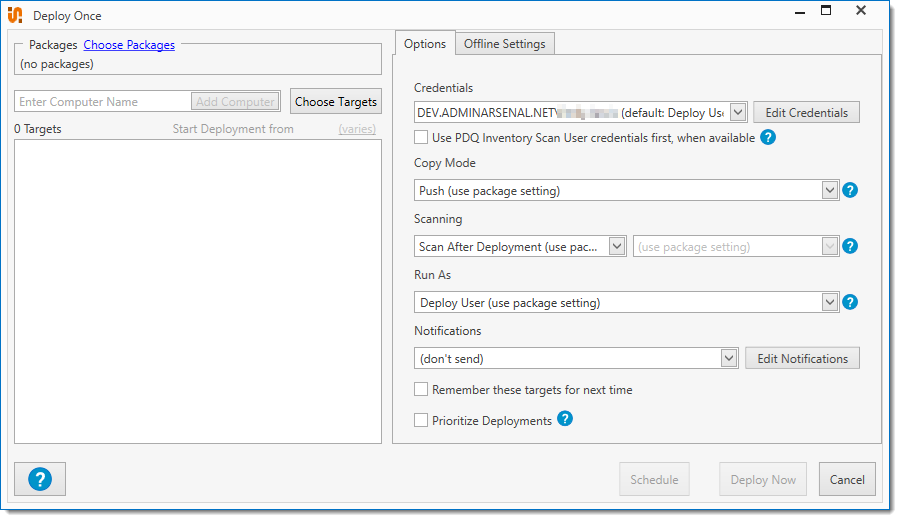Select the Options tab
Screen dimensions: 900x520
(x=425, y=44)
